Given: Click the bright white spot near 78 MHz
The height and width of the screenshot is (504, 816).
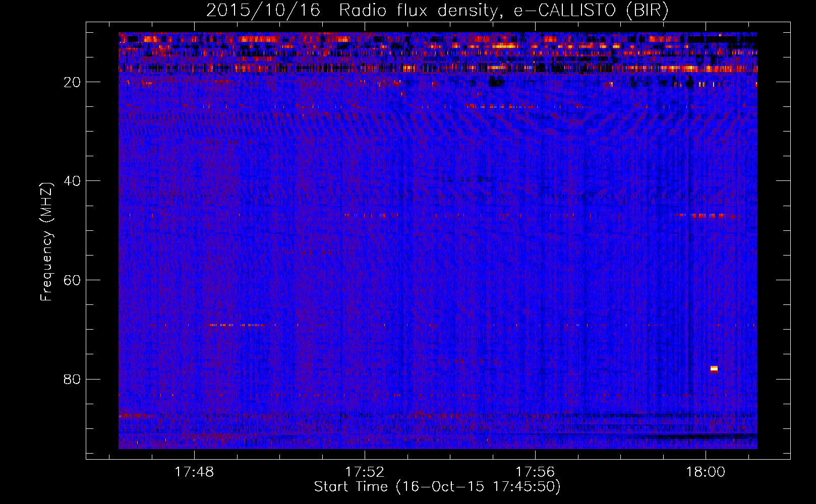Looking at the screenshot, I should (714, 369).
